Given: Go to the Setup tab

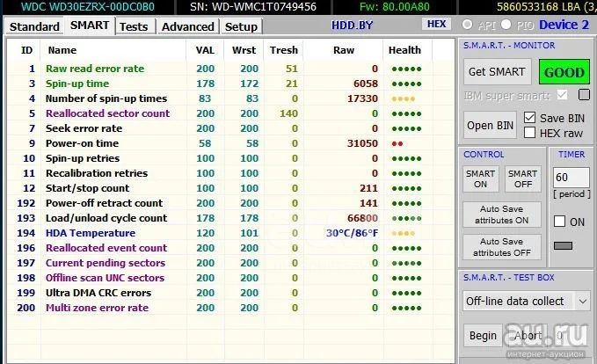Looking at the screenshot, I should coord(241,26).
